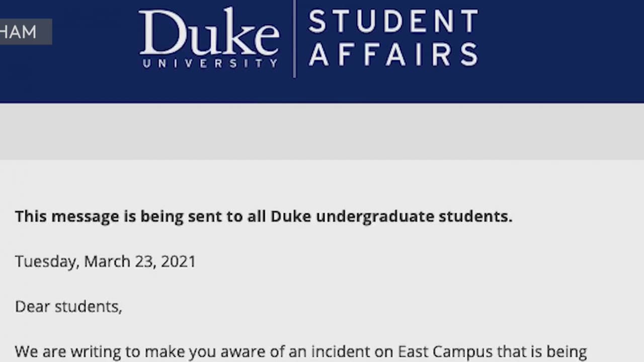Click the vertical divider line in the header
The height and width of the screenshot is (362, 644).
pos(294,39)
